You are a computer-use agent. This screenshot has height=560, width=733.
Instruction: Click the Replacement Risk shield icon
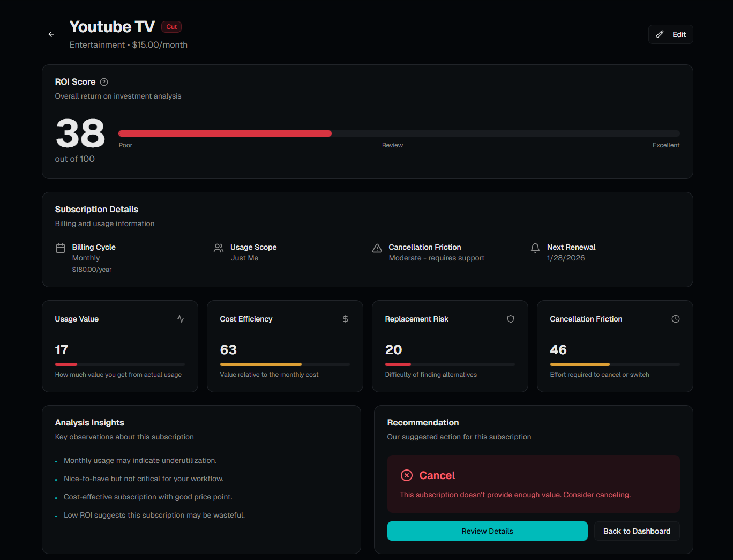(511, 319)
